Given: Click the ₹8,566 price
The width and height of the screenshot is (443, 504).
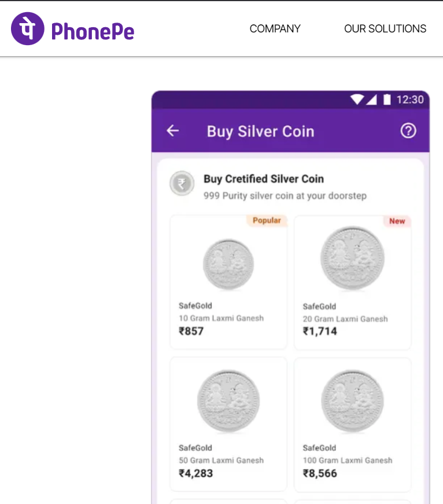Looking at the screenshot, I should click(x=320, y=473).
